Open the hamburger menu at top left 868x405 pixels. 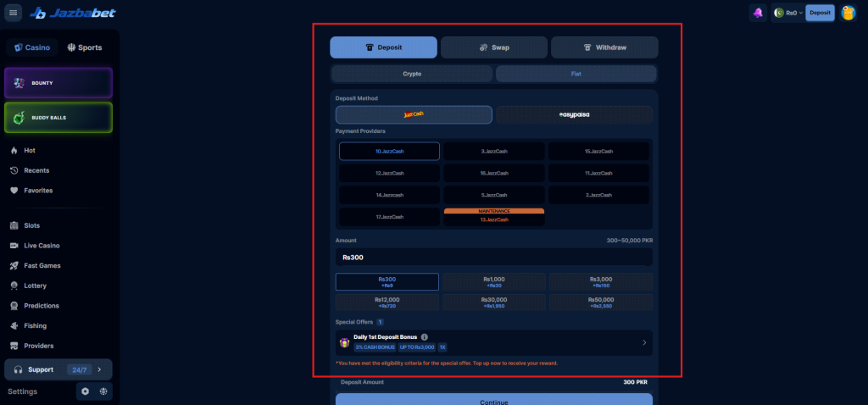14,13
